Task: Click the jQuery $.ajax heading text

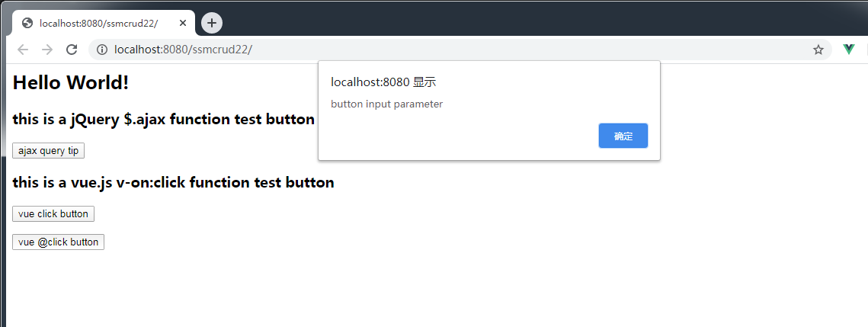Action: (164, 119)
